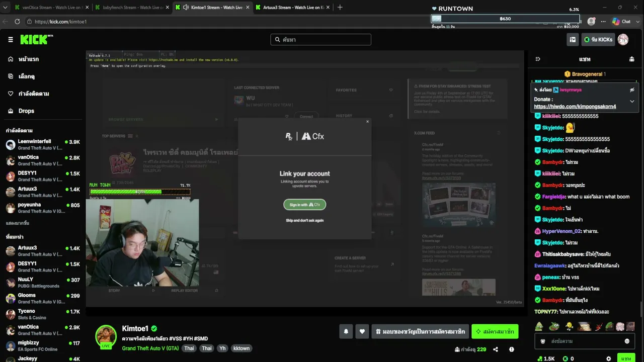
Task: Open chat settings gear icon
Action: coord(609,359)
